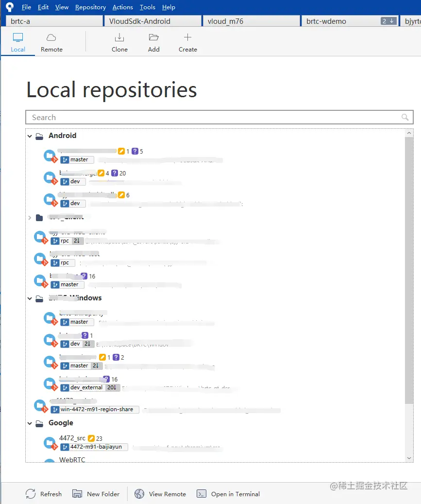Click dev branch tag showing 2 behind
Image resolution: width=421 pixels, height=504 pixels.
[77, 344]
